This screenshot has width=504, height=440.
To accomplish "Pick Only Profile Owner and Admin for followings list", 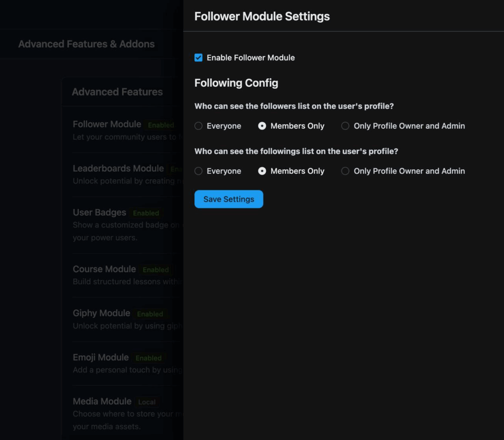I will [346, 171].
